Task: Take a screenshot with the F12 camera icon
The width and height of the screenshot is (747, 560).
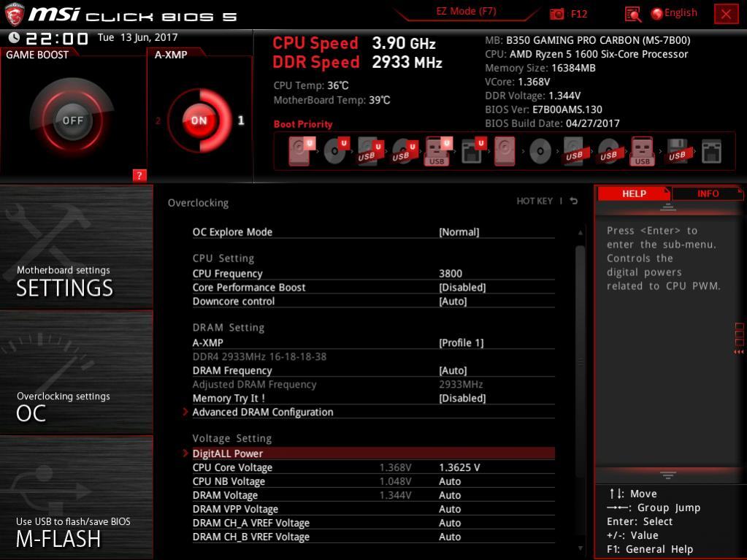Action: 556,14
